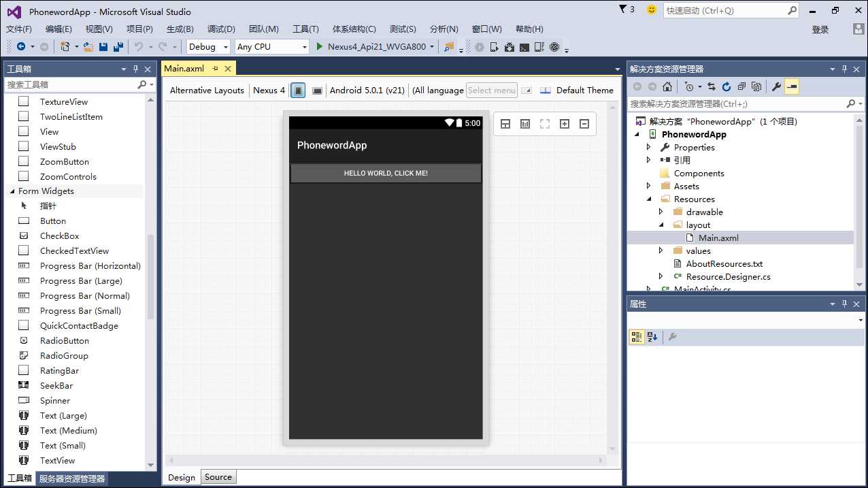Open the 调试(D) menu
Screen dimensions: 868x488
pos(221,29)
